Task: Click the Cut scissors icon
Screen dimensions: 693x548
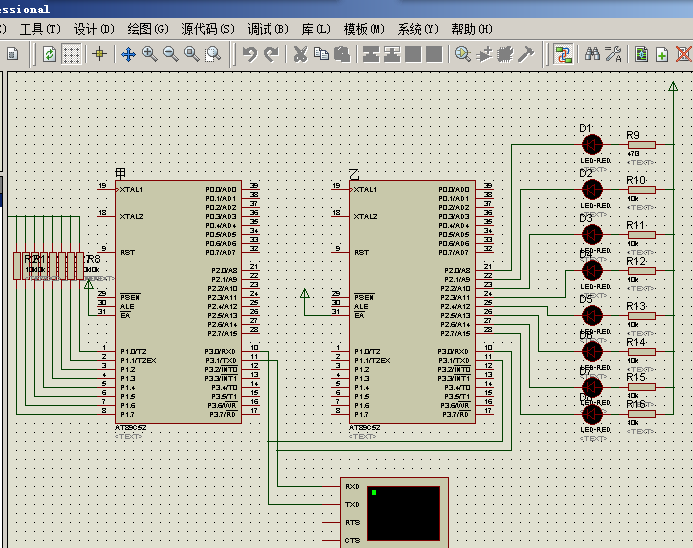Action: pyautogui.click(x=300, y=54)
